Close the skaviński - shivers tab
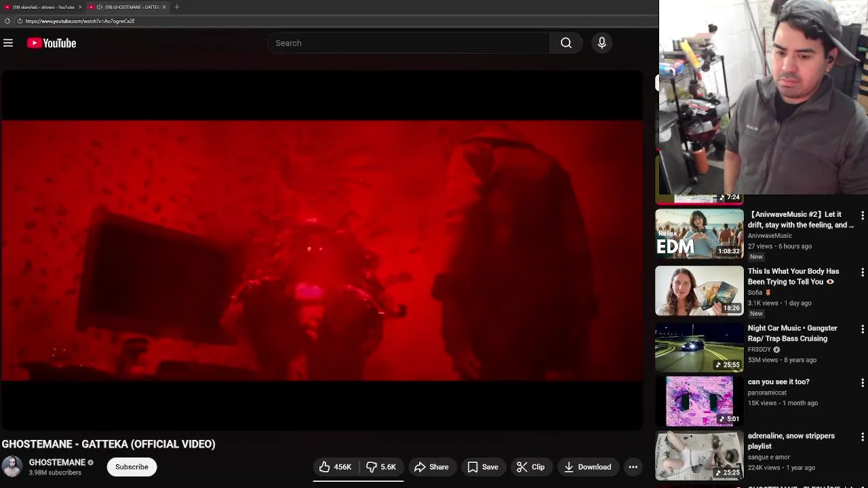Viewport: 868px width, 488px height. coord(80,7)
